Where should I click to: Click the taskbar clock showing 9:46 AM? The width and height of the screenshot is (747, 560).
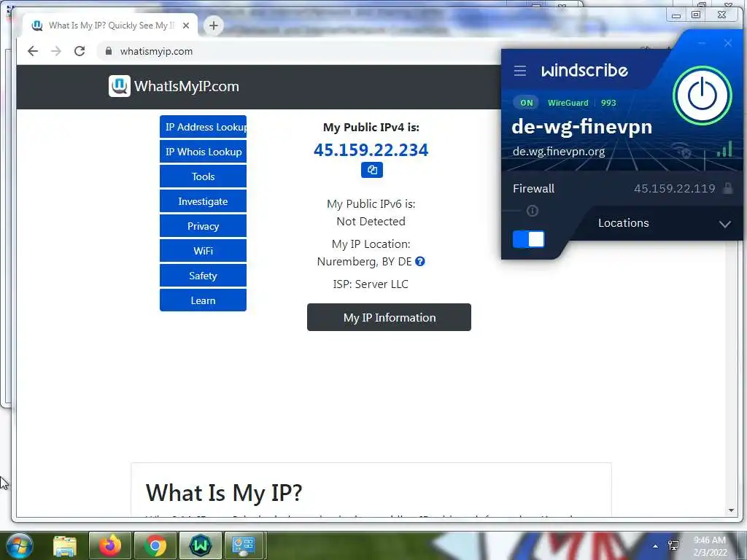point(710,546)
